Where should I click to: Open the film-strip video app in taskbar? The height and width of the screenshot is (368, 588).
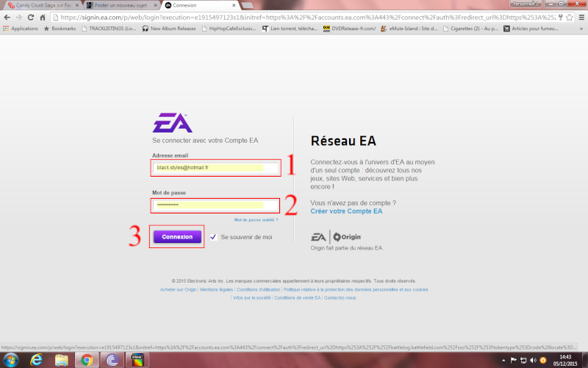[137, 361]
